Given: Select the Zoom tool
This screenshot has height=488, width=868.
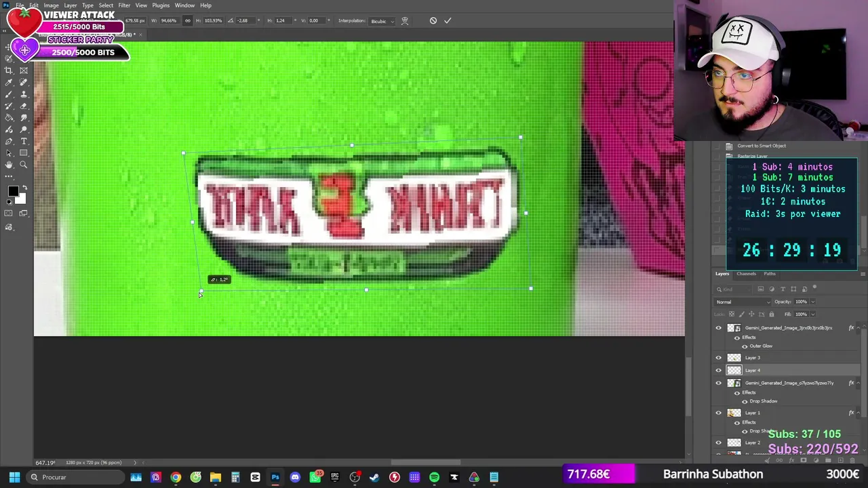Looking at the screenshot, I should pos(24,165).
